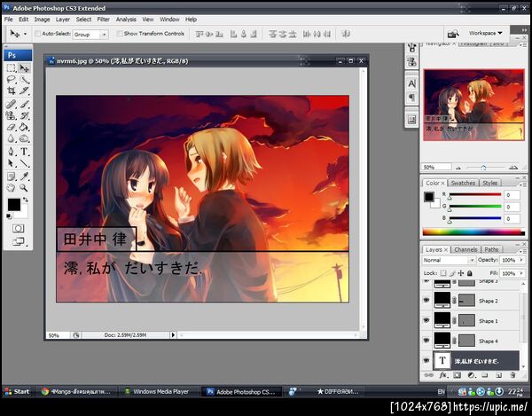This screenshot has height=416, width=532.
Task: Toggle lock position in Layers panel
Action: (461, 273)
